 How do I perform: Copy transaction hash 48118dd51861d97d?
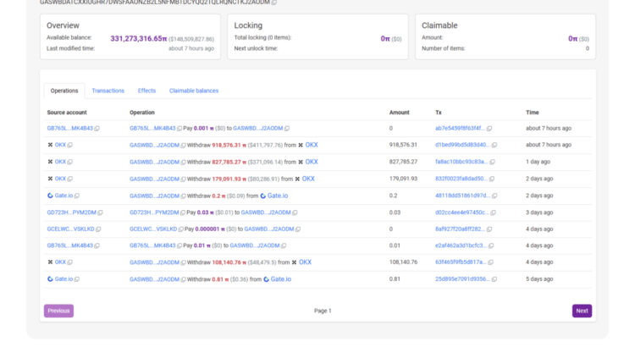coord(494,196)
